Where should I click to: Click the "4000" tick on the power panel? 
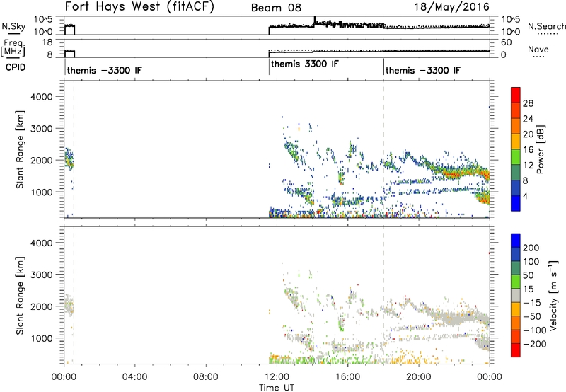42,97
